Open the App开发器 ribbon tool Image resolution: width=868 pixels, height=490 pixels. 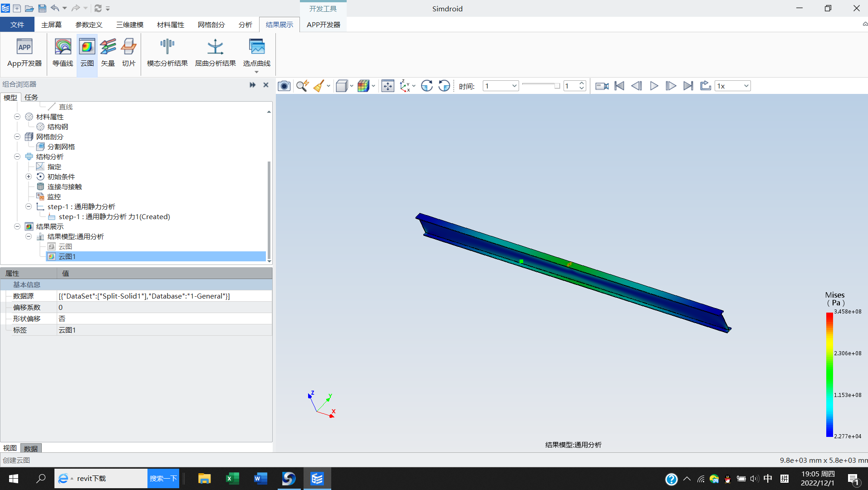tap(25, 53)
